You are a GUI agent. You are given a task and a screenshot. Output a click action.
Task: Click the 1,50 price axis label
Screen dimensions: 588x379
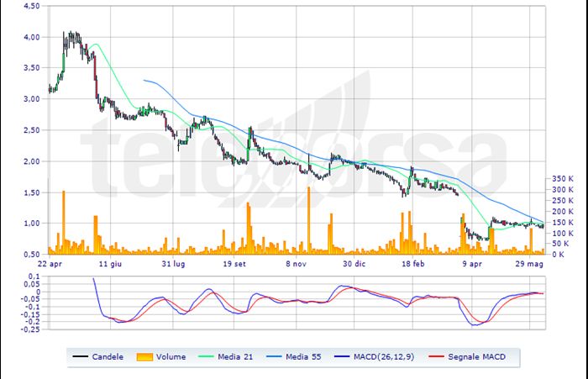(31, 192)
